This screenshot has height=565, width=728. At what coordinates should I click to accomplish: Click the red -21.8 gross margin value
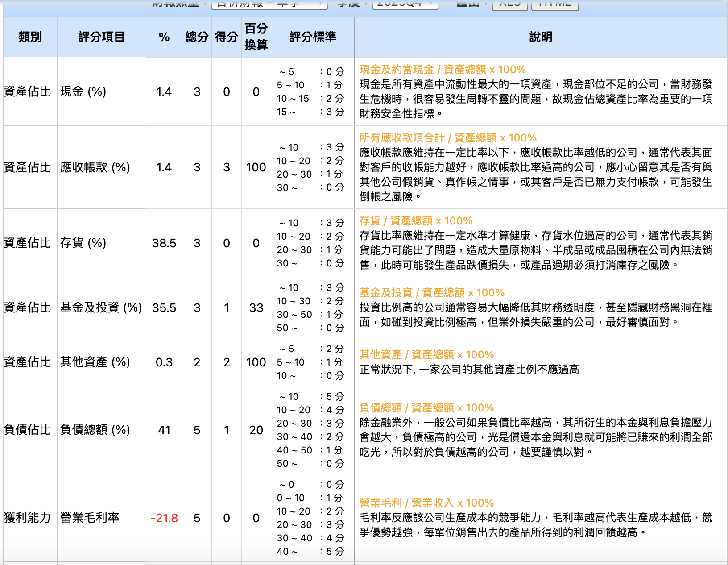click(164, 518)
